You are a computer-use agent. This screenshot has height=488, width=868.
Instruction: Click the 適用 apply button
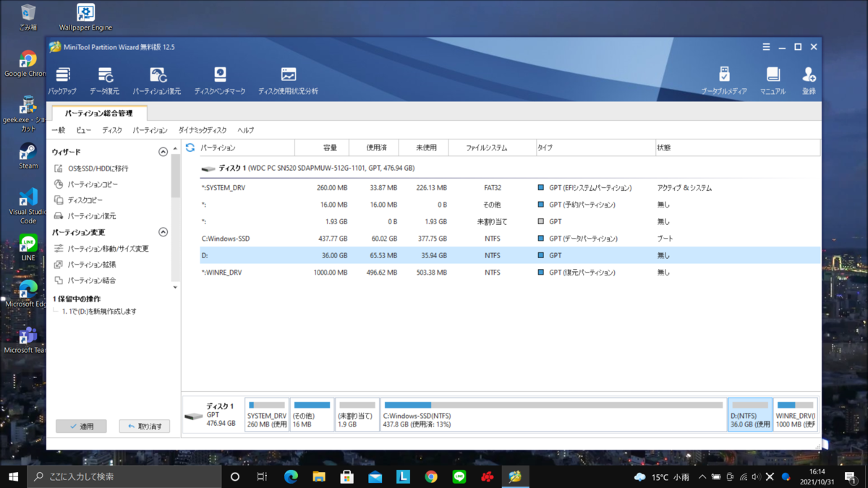click(81, 427)
